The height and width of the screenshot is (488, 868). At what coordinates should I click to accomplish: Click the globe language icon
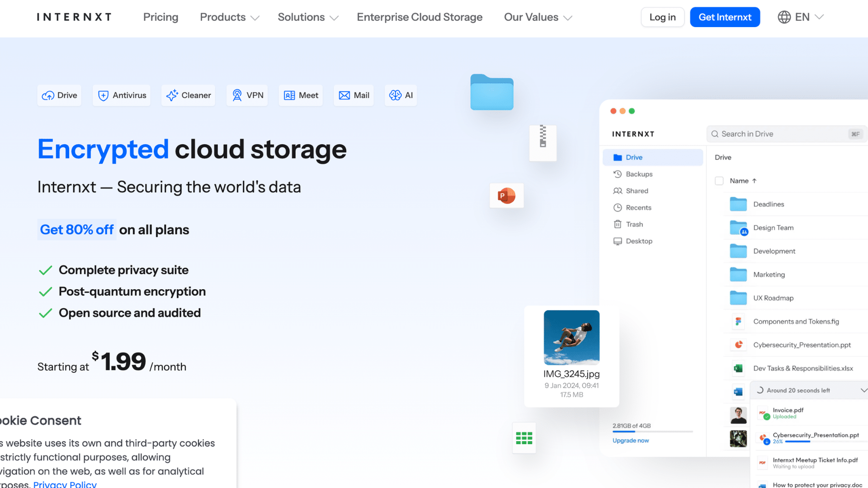click(x=784, y=17)
